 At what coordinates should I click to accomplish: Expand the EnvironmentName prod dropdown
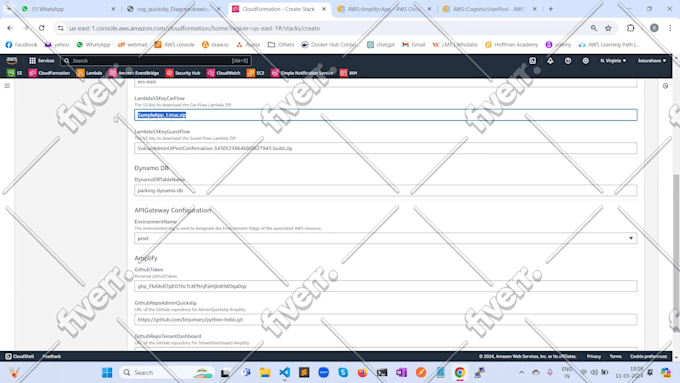[386, 238]
